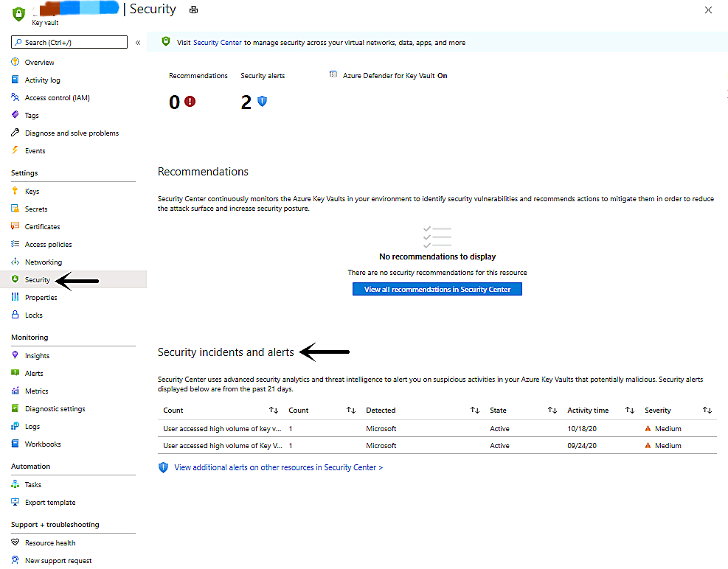The height and width of the screenshot is (569, 728).
Task: Sort by the State column arrows
Action: pos(552,411)
